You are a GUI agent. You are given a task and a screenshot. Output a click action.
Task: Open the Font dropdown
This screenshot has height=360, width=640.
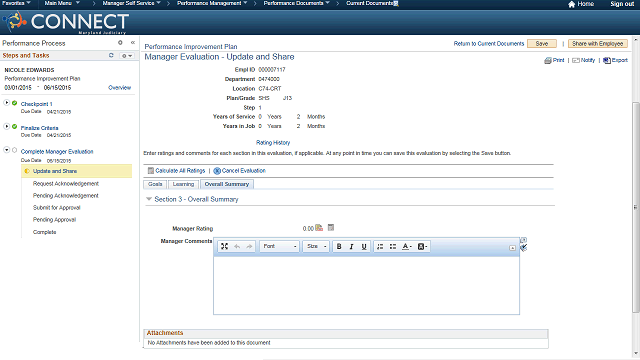(x=280, y=247)
